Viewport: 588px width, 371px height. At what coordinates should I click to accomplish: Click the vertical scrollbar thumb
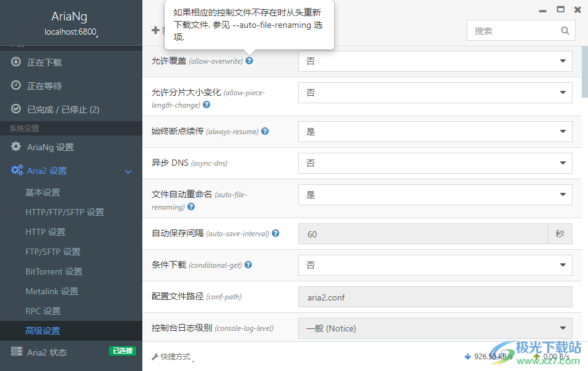[x=585, y=72]
